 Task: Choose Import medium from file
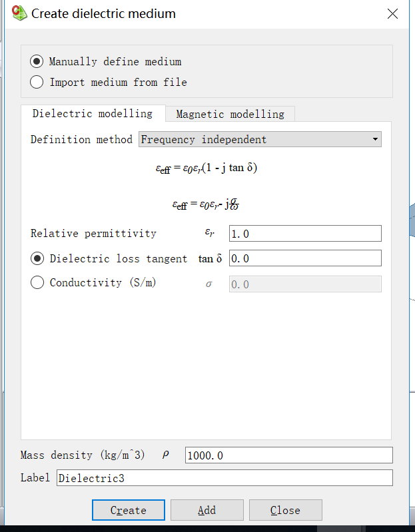37,83
